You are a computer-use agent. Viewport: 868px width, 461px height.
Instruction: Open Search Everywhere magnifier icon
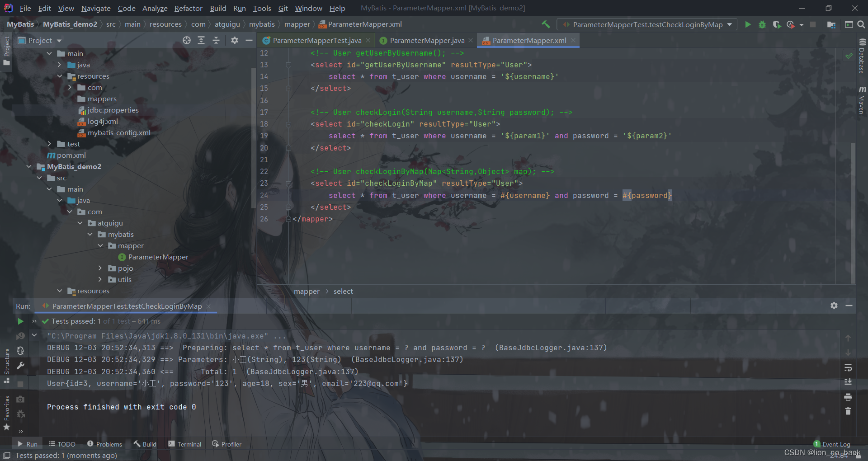(x=861, y=24)
